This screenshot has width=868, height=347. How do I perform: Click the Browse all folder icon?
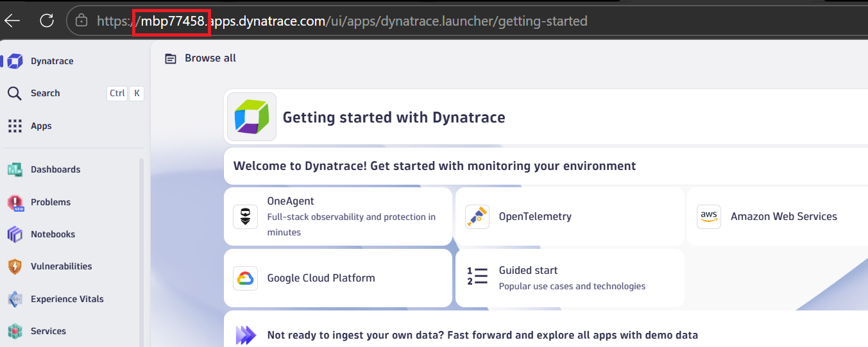tap(170, 58)
